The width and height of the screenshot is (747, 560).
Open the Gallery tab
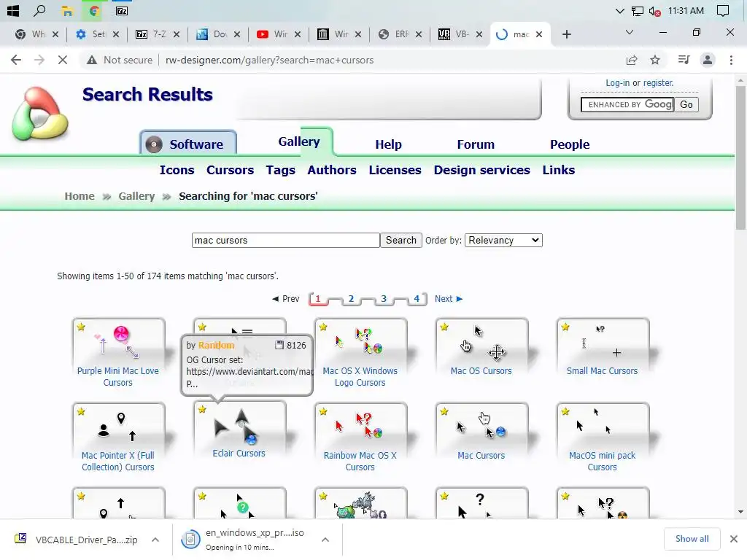299,141
